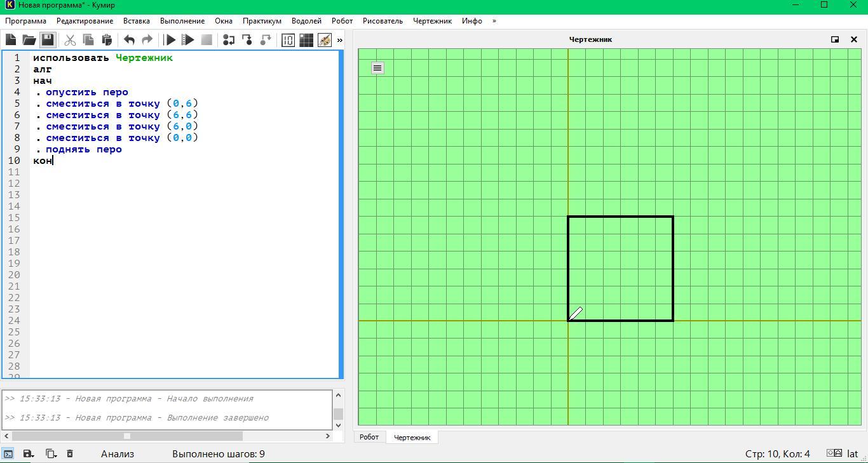Expand hidden menu items via » in menu bar
The width and height of the screenshot is (868, 463).
point(494,21)
